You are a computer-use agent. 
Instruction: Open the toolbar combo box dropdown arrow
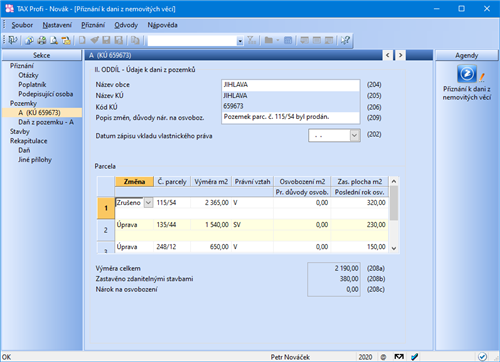240,41
